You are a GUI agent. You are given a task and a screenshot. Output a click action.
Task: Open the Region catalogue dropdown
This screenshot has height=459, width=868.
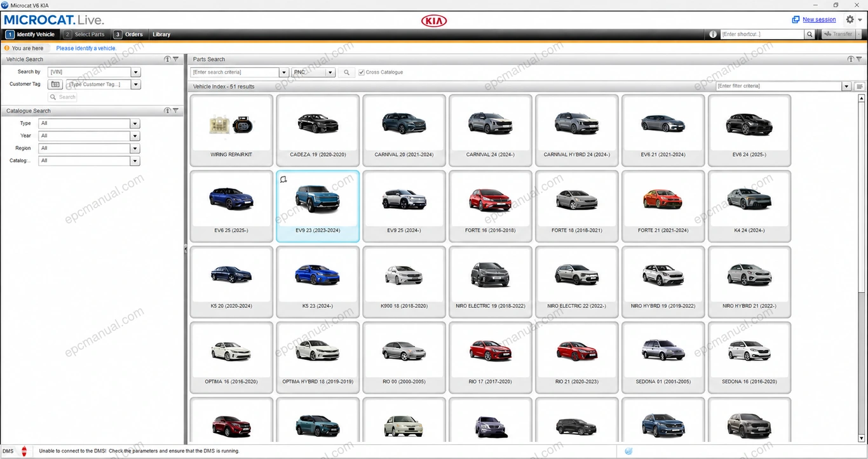(135, 149)
